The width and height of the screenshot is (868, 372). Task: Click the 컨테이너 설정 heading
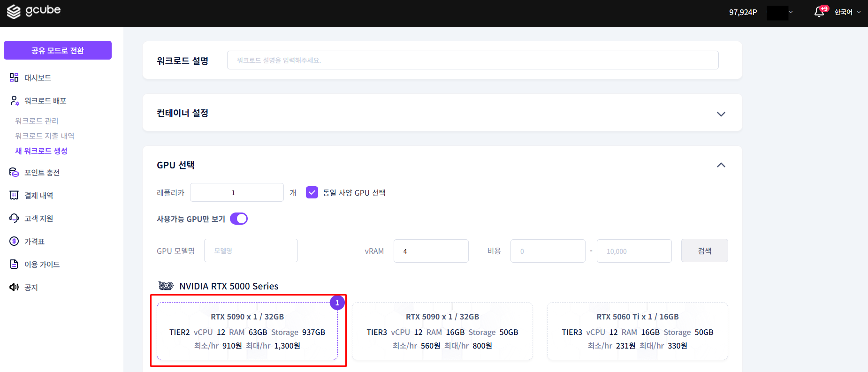(183, 113)
